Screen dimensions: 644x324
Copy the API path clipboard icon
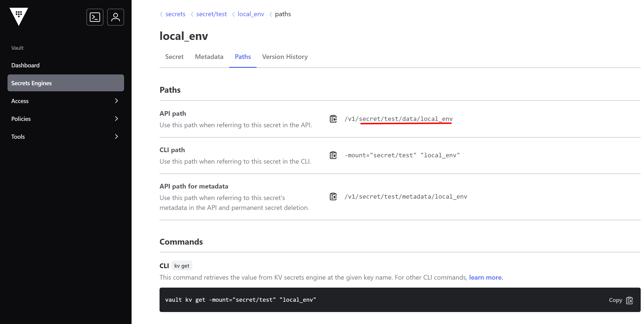pos(333,119)
